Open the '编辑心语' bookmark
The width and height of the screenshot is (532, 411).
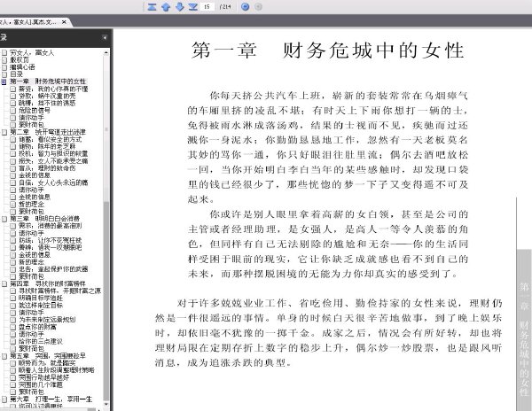click(22, 66)
